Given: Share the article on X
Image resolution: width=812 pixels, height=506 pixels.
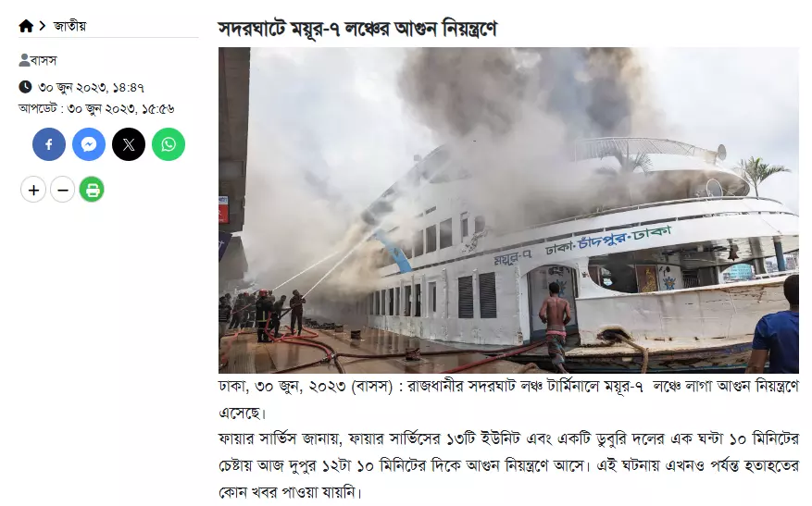Looking at the screenshot, I should [129, 144].
